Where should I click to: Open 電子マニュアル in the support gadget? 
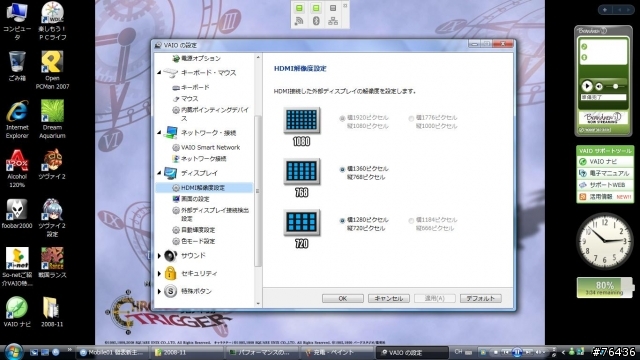point(604,173)
